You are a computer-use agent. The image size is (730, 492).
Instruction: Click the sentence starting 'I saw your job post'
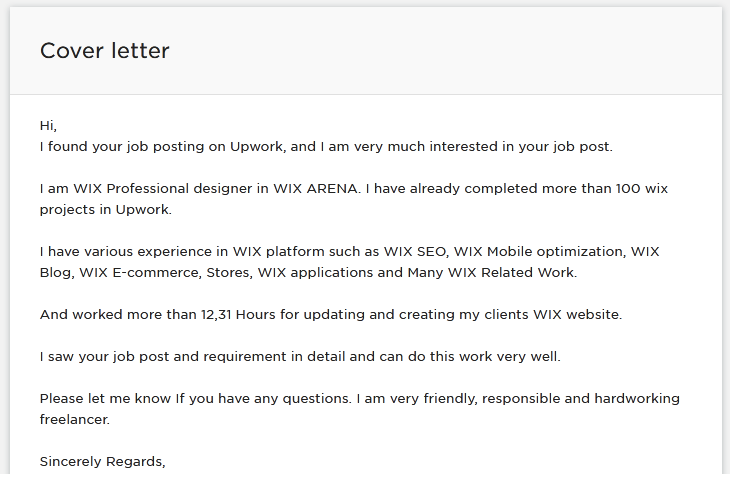300,357
